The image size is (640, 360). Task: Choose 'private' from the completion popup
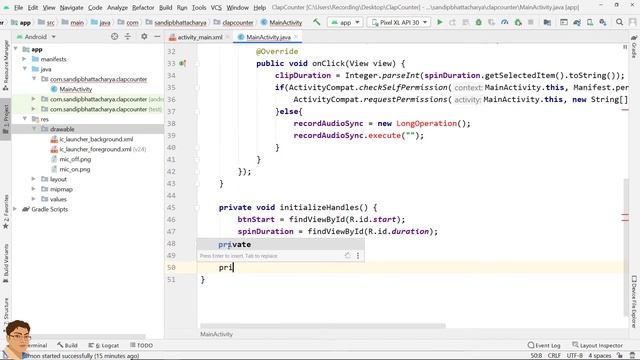(280, 244)
